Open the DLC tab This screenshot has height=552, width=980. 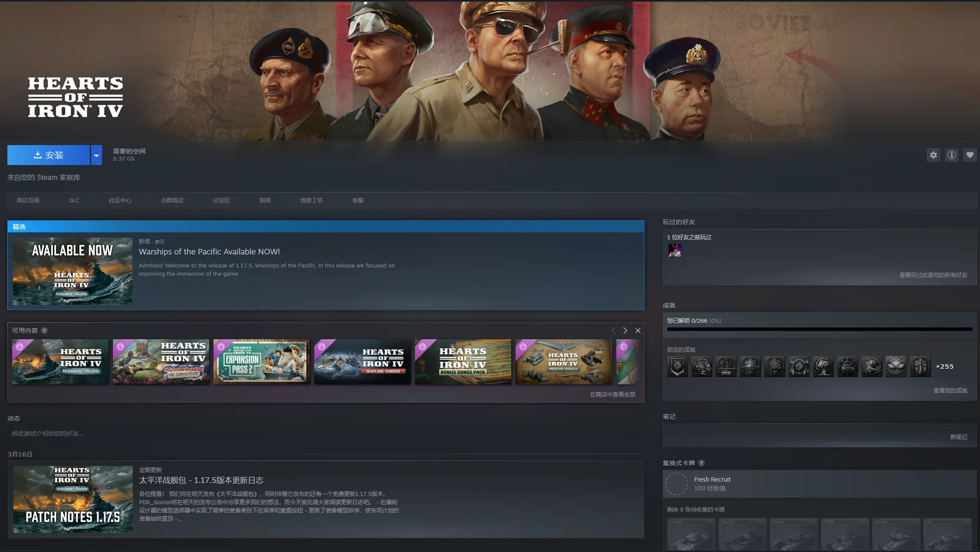pyautogui.click(x=74, y=200)
